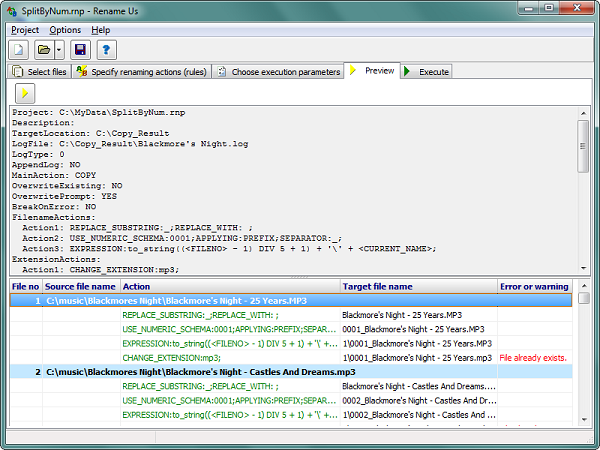Screen dimensions: 600x450
Task: Click the 'BreakOnError: NO' log line
Action: [54, 207]
